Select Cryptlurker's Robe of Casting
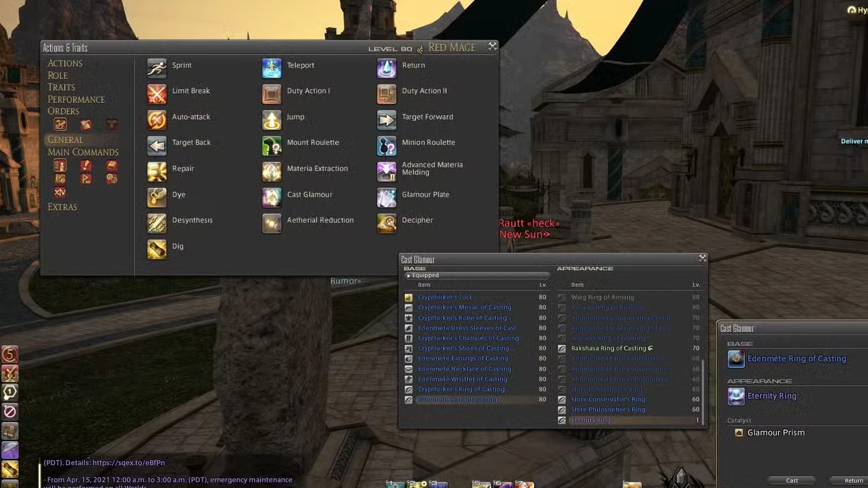 pyautogui.click(x=476, y=318)
